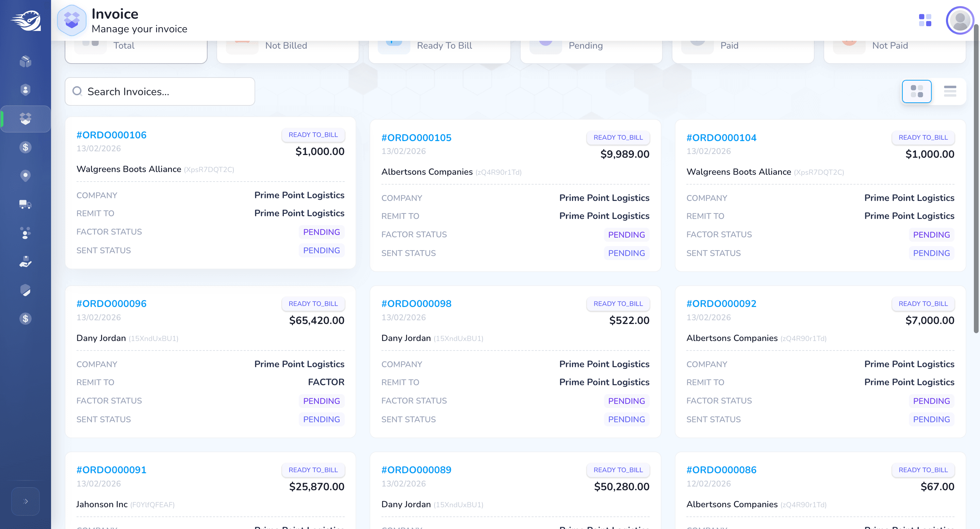This screenshot has width=980, height=529.
Task: Open the location pin sidebar icon
Action: [26, 175]
